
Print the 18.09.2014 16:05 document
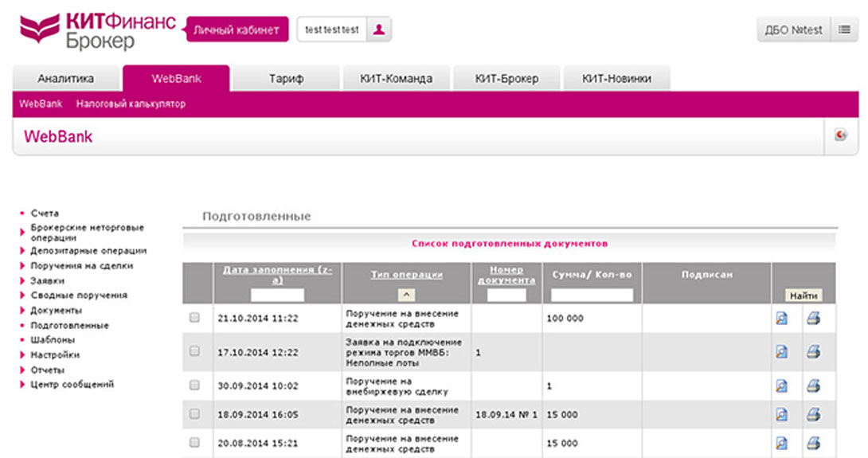813,414
